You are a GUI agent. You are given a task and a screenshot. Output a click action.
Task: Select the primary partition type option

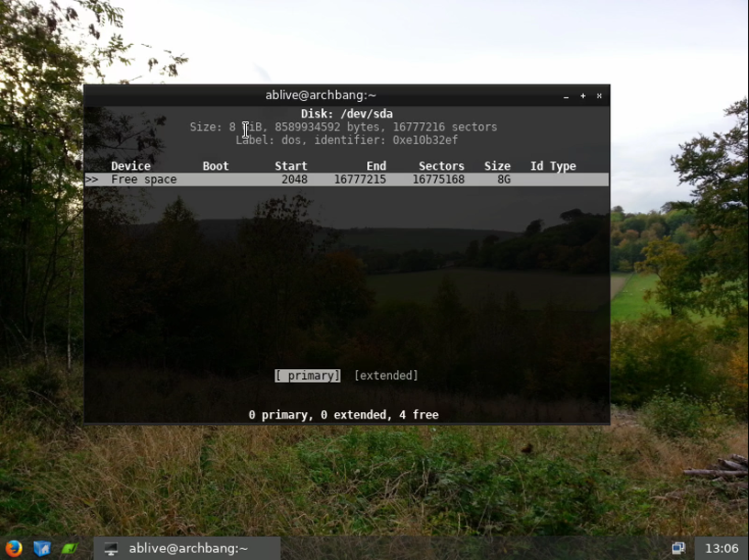coord(307,375)
